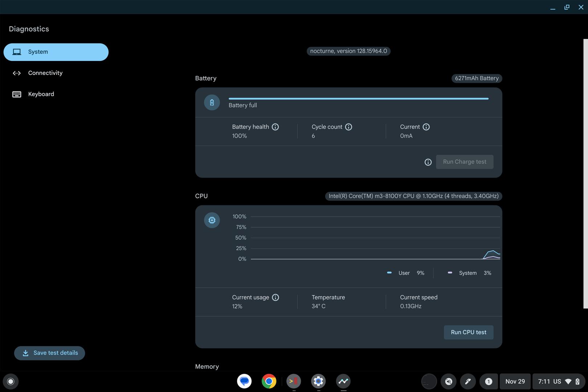Click Save test details button
Screen dimensions: 588x392
click(x=50, y=353)
